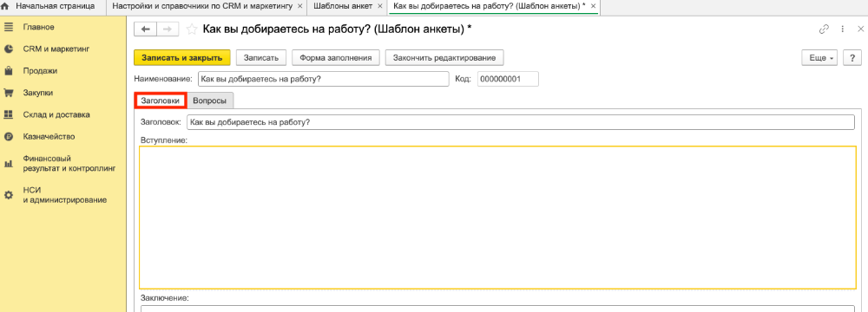
Task: Select the Заголовки tab
Action: coord(160,101)
